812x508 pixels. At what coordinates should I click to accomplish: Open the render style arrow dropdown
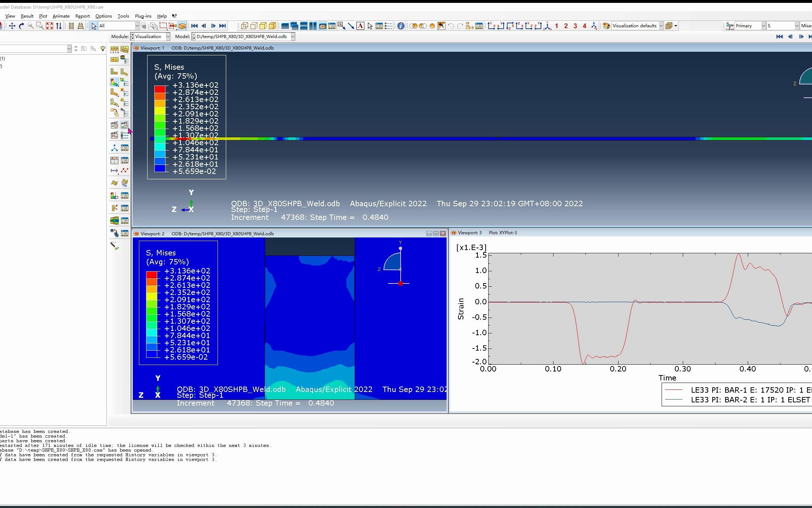point(676,26)
